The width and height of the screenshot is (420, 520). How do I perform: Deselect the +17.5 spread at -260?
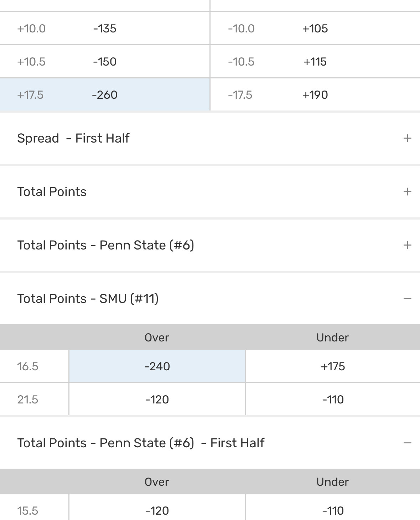105,95
